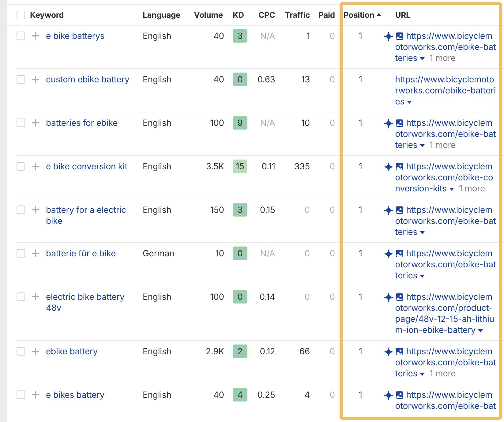This screenshot has width=504, height=422.
Task: Click the KD column header
Action: point(238,15)
